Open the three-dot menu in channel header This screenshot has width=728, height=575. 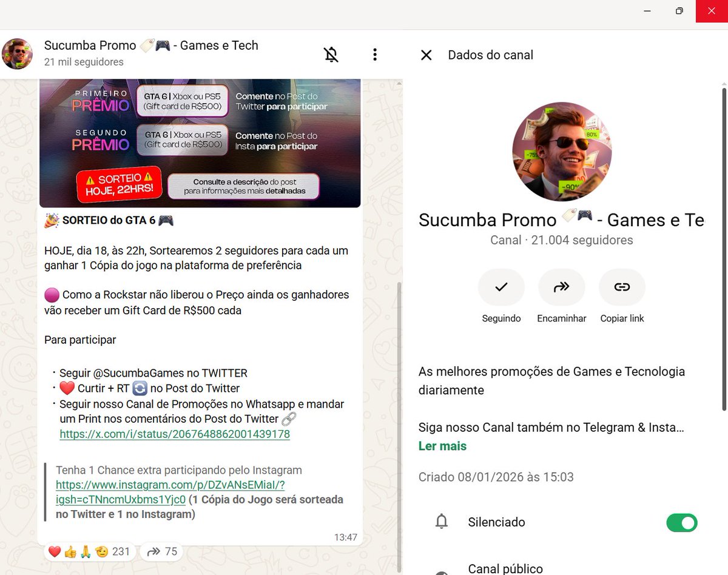[375, 55]
